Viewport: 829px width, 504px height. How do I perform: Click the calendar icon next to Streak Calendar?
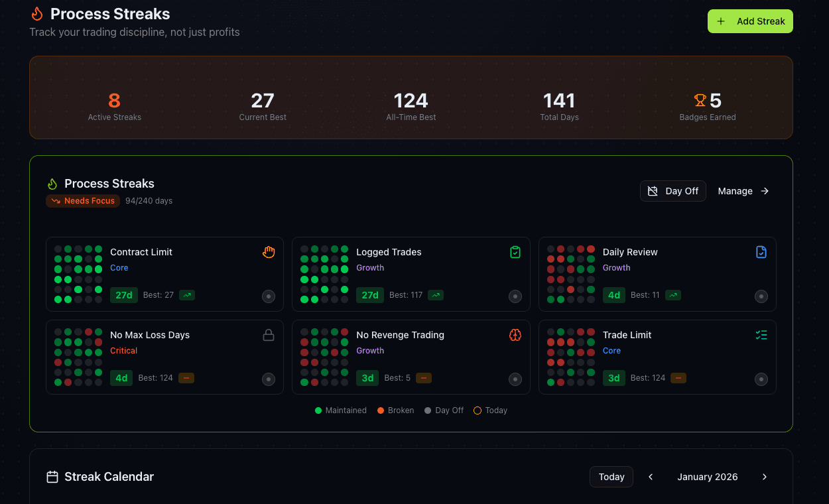pyautogui.click(x=52, y=476)
